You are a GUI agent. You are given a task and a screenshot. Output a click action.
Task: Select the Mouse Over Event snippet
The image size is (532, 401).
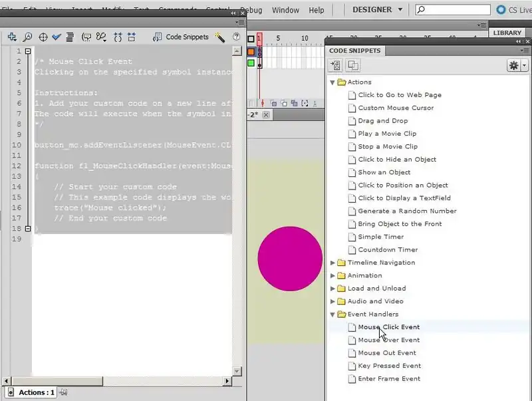388,340
